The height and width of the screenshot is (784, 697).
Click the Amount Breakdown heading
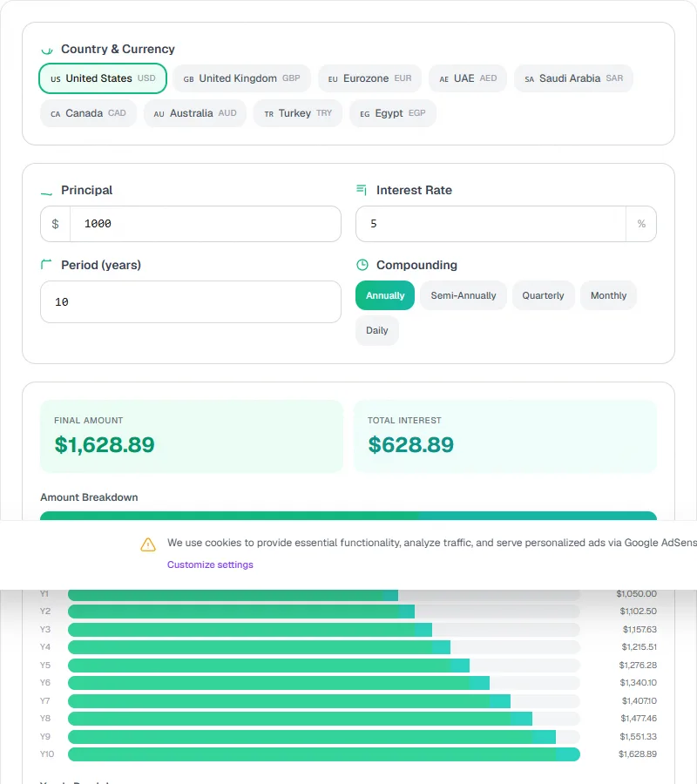[89, 497]
